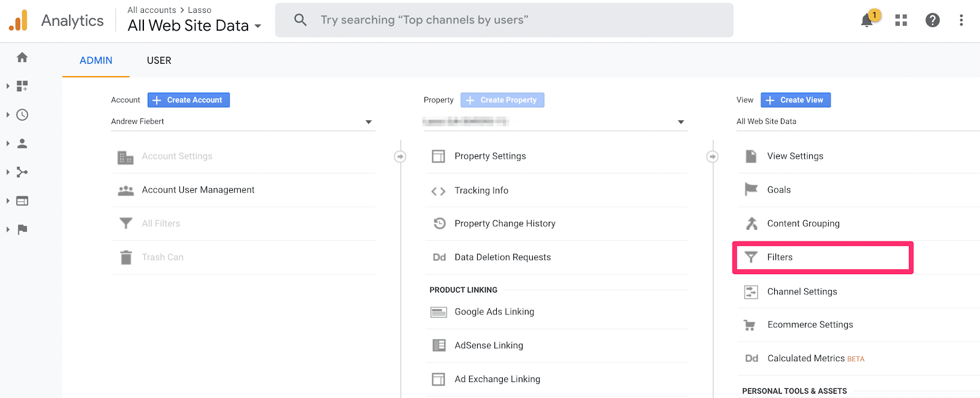The height and width of the screenshot is (398, 980).
Task: Open Tracking Info
Action: [481, 191]
